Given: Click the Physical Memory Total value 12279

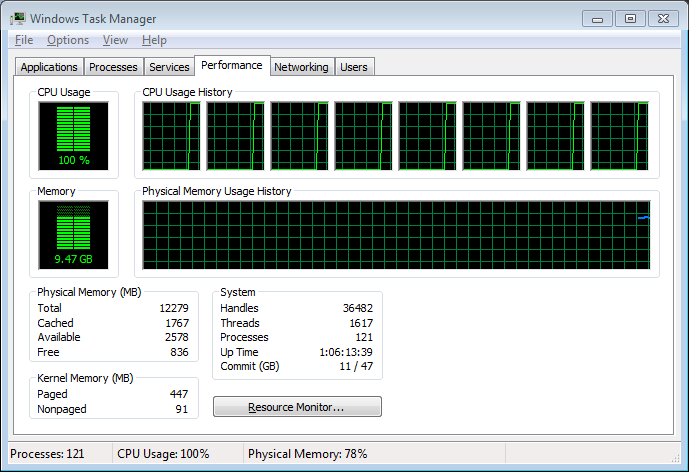Looking at the screenshot, I should click(x=174, y=308).
